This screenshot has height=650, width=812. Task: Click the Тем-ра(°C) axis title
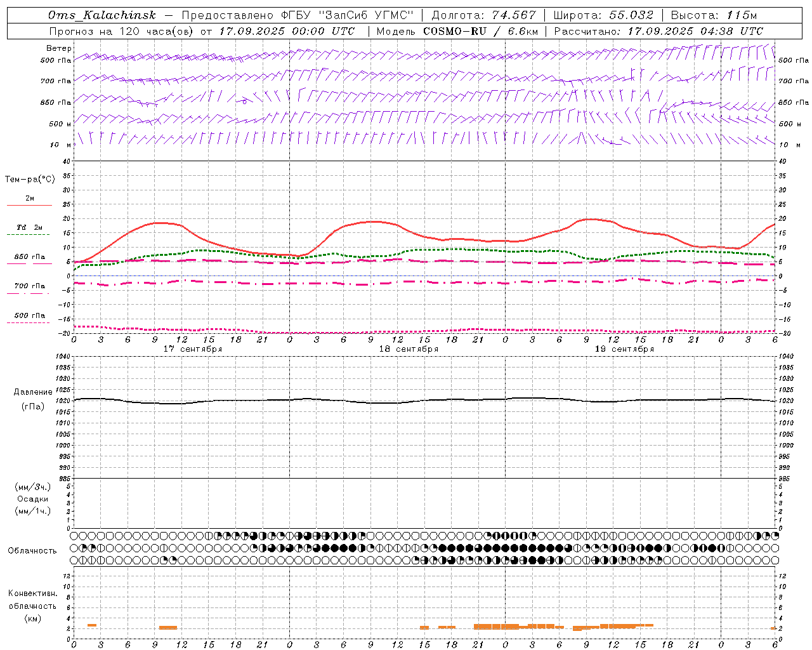point(30,180)
